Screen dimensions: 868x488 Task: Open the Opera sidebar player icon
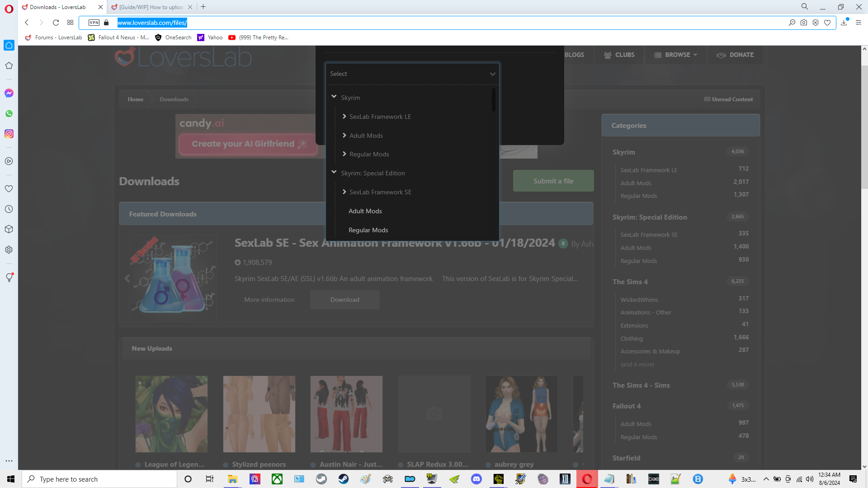(9, 161)
